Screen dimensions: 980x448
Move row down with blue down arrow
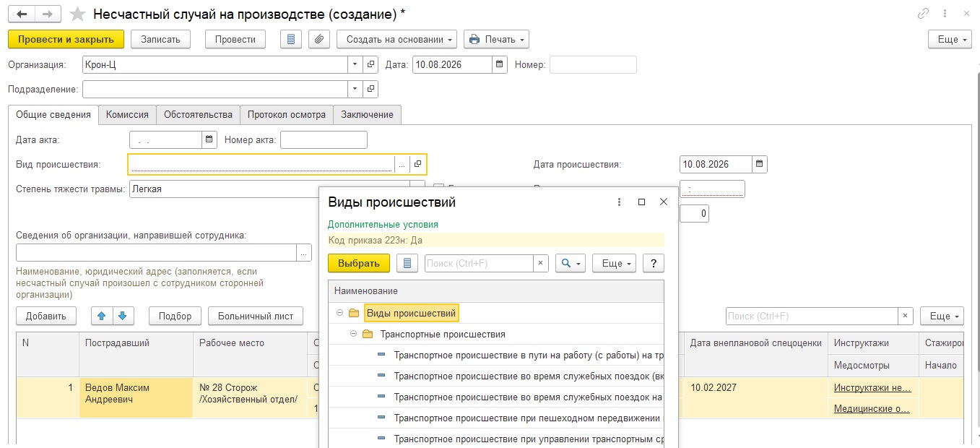(122, 316)
